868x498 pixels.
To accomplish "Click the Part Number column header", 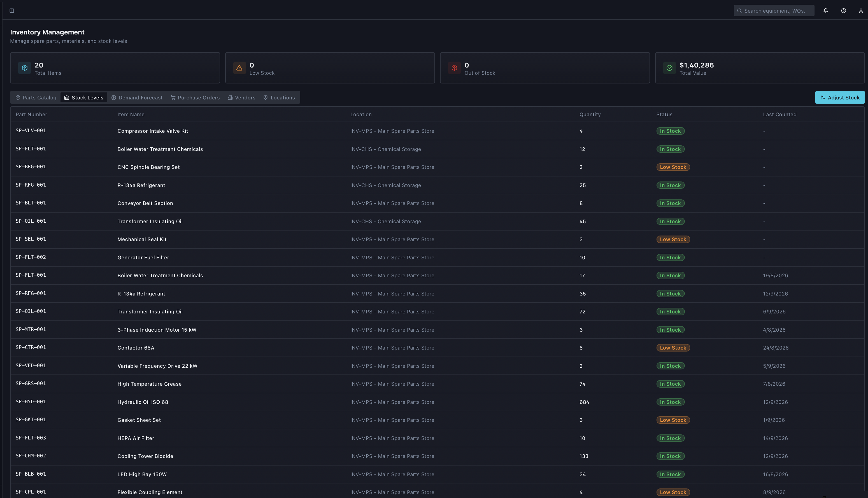I will pos(31,114).
